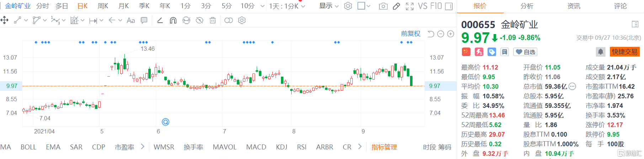Open the drawing toolbar settings gear
Viewport: 644px width, 159px height.
[x=242, y=21]
